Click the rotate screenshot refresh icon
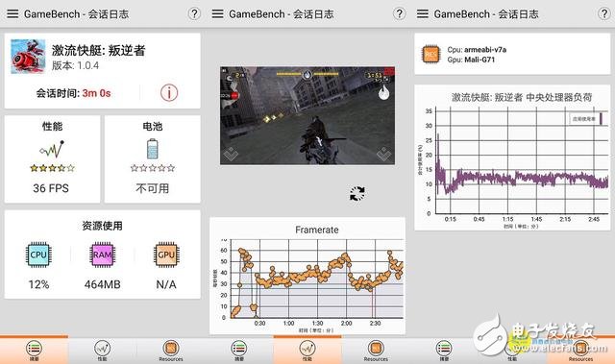Viewport: 615px width, 364px height. (x=357, y=193)
